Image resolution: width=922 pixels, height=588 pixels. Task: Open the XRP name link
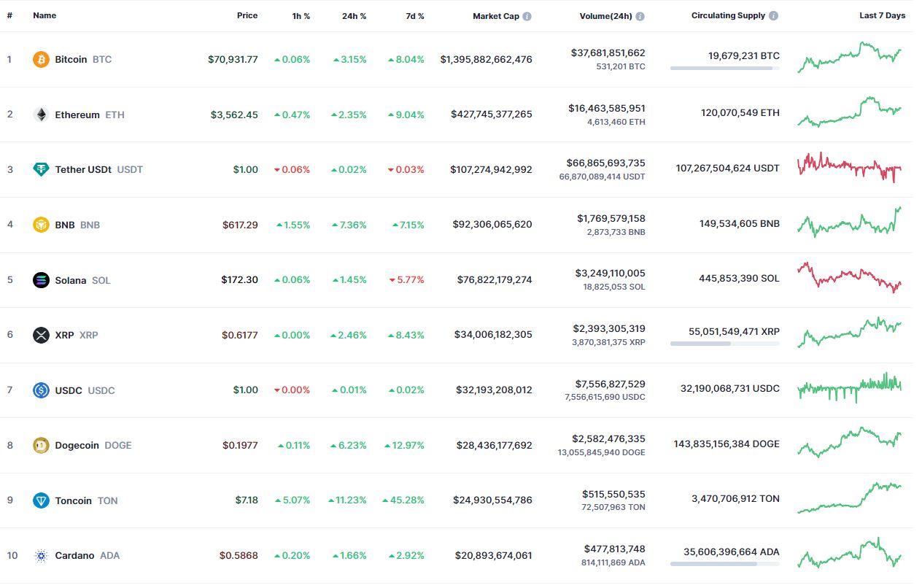coord(77,335)
